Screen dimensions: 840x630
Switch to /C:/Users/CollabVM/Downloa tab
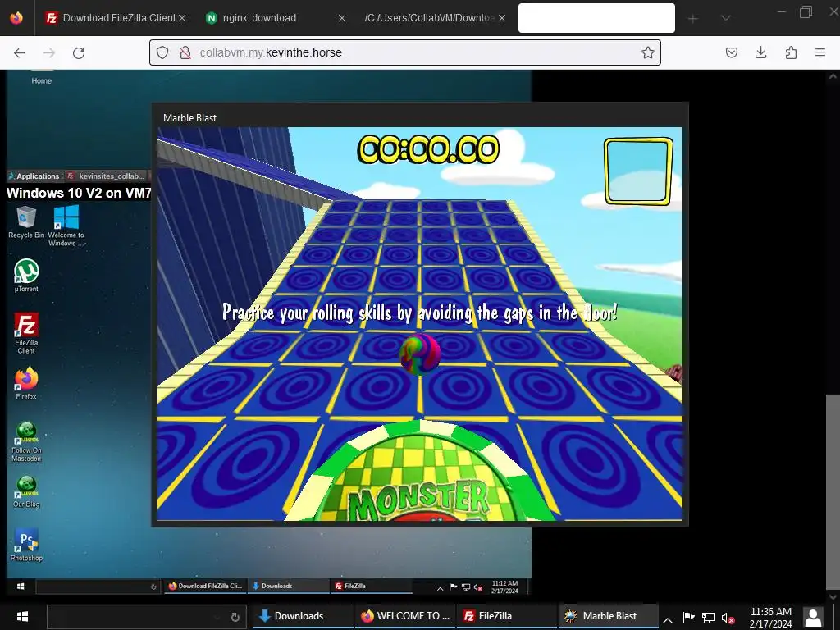point(434,18)
